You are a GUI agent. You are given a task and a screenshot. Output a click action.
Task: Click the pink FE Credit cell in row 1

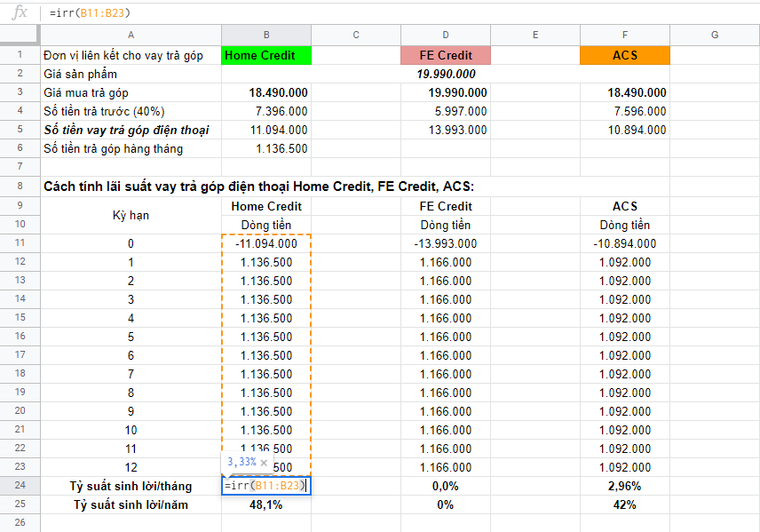pos(446,55)
